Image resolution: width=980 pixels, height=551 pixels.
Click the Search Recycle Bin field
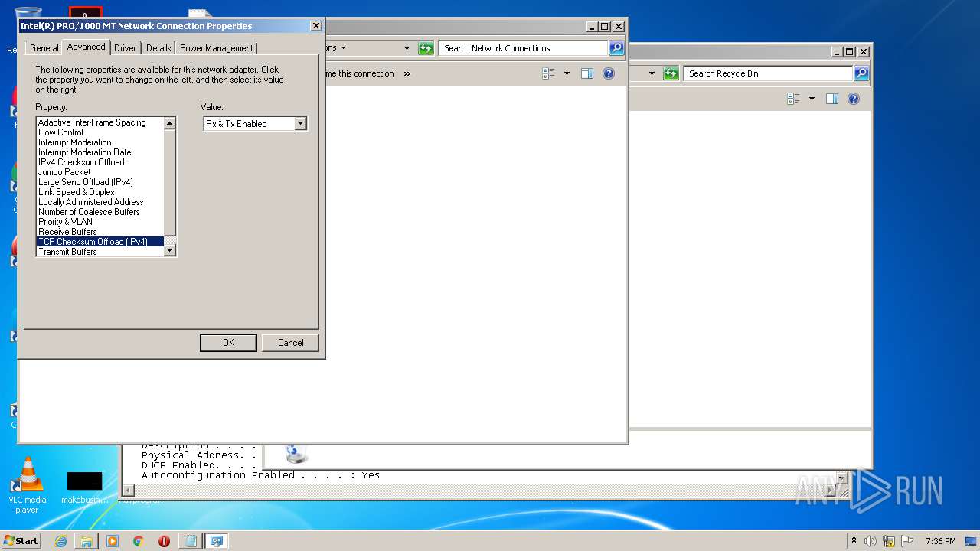coord(768,73)
